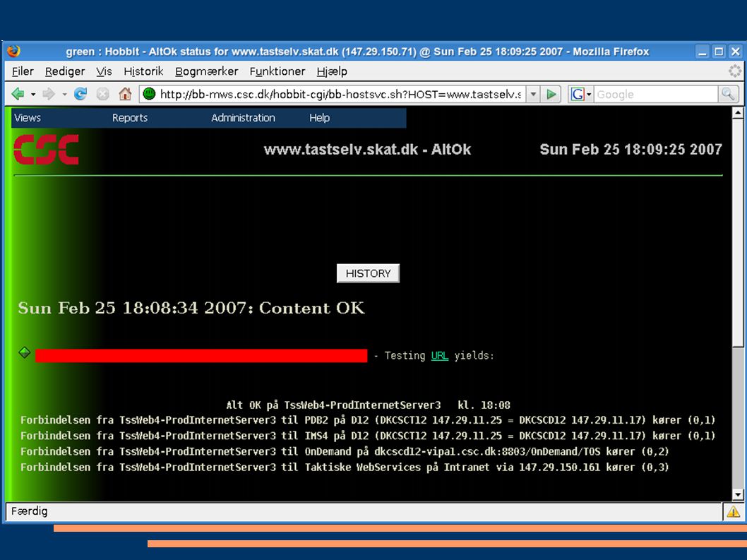Click the throbber activity indicator icon
This screenshot has height=560, width=747.
click(x=734, y=71)
